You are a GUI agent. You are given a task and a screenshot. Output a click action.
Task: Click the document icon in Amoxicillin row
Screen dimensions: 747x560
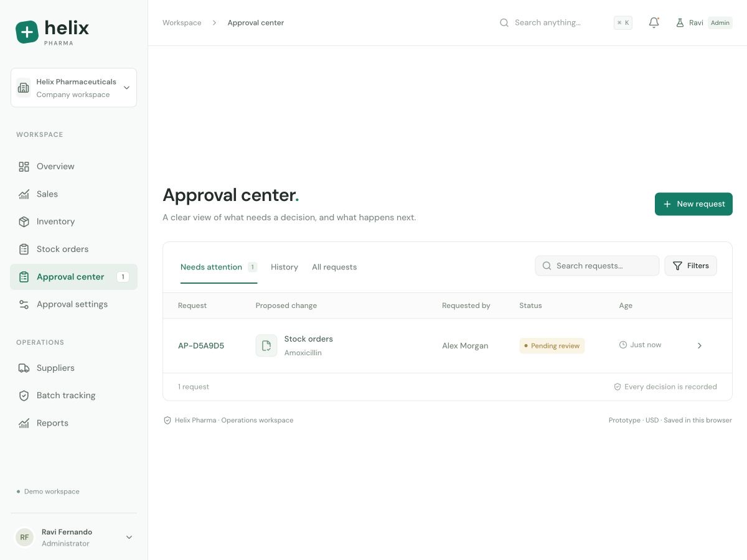pos(266,345)
